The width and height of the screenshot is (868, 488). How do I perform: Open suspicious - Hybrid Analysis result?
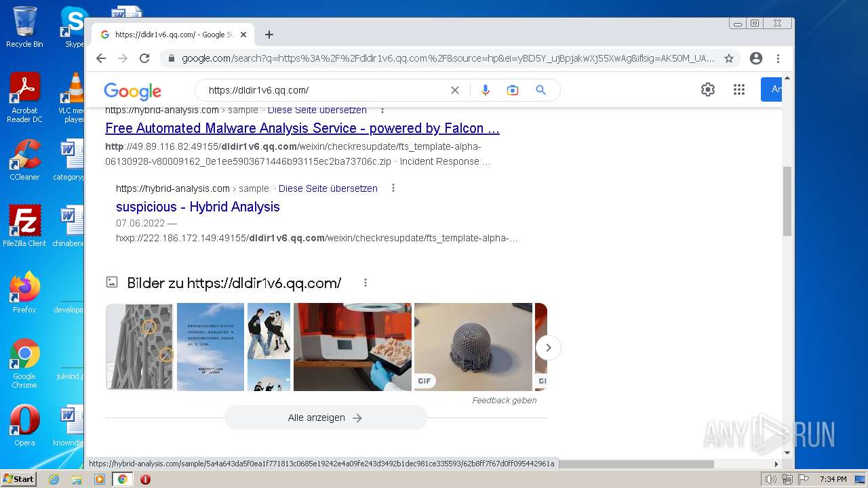tap(198, 207)
